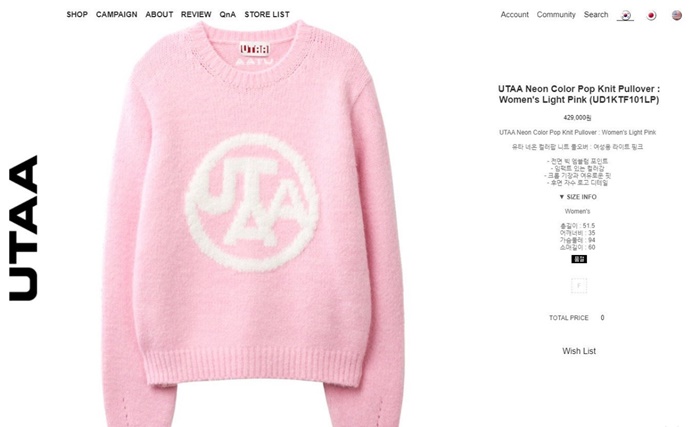Open the Community link

tap(556, 14)
